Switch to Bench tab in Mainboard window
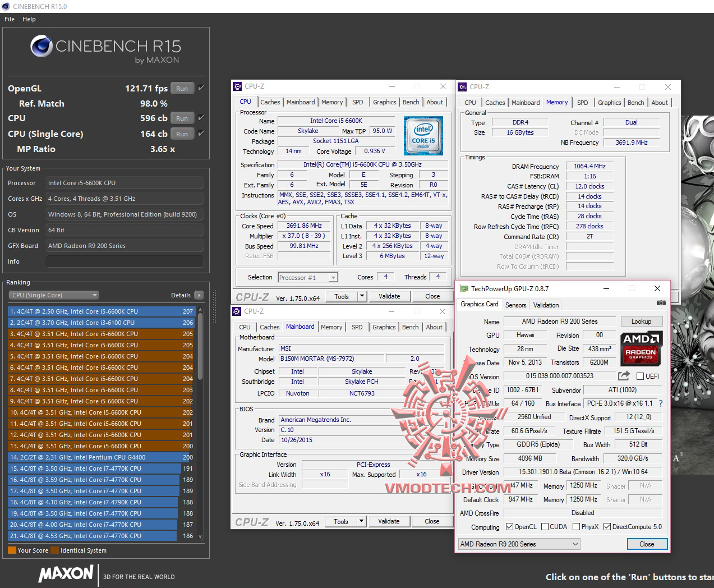Image resolution: width=714 pixels, height=588 pixels. click(x=410, y=327)
